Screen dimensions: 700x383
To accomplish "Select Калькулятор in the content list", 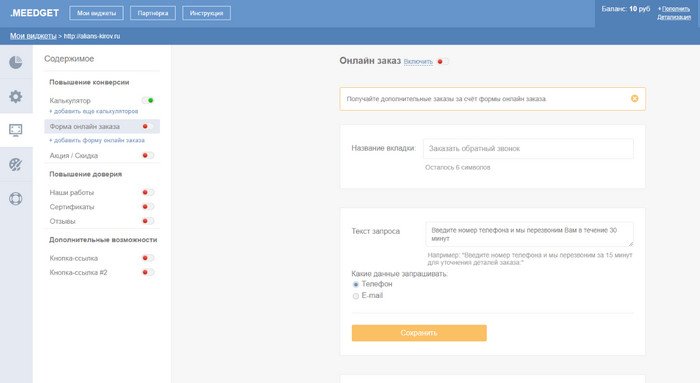I will (70, 100).
